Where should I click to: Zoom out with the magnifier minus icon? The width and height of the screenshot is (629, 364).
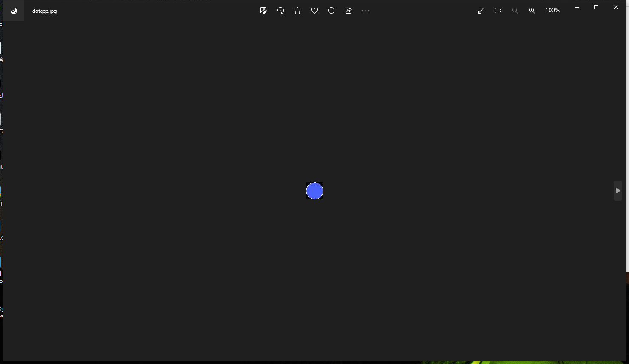515,11
